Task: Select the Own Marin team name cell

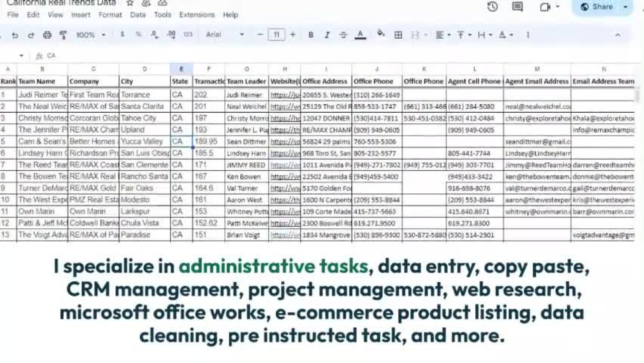Action: coord(43,211)
